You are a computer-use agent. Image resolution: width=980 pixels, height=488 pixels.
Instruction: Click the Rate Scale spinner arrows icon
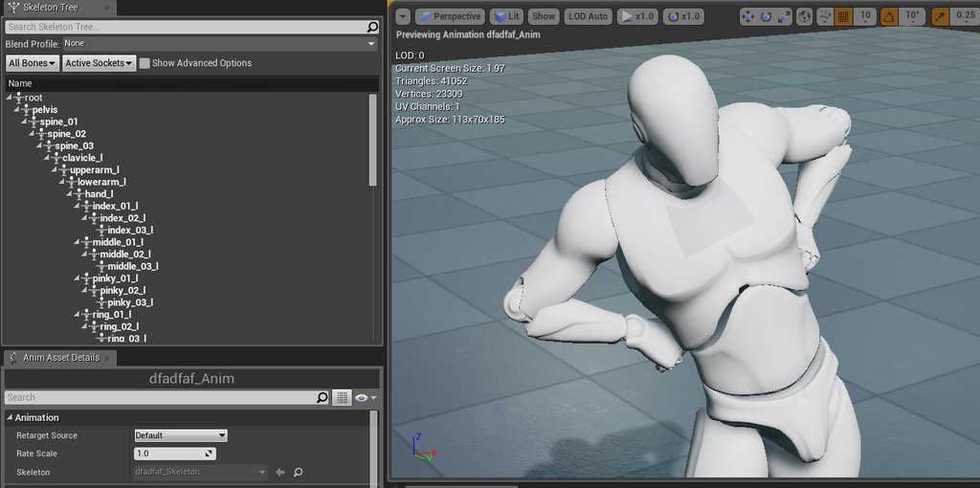pyautogui.click(x=210, y=454)
